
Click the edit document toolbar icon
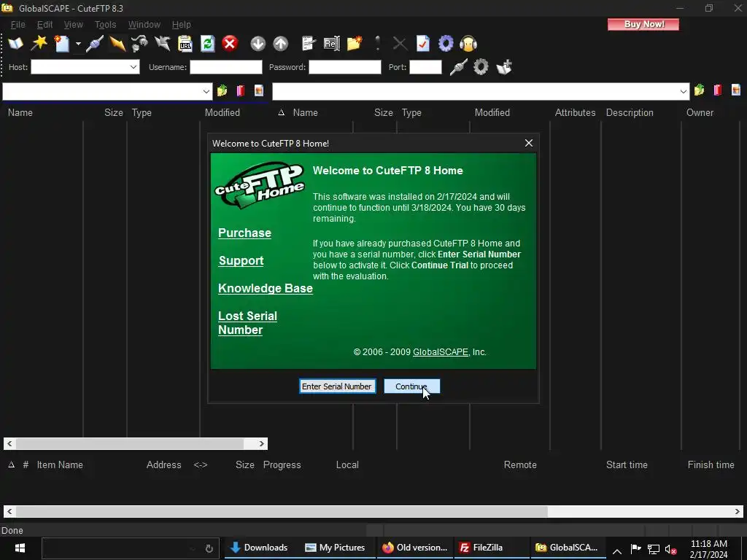(309, 44)
